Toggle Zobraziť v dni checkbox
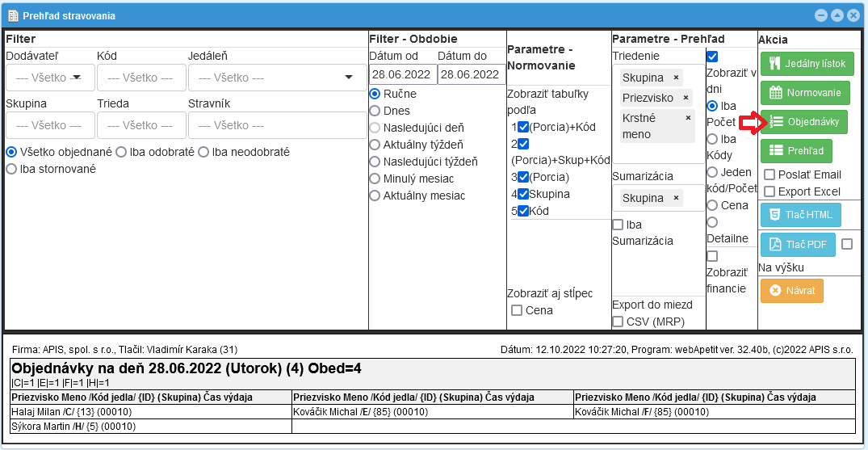The height and width of the screenshot is (450, 868). pos(712,56)
